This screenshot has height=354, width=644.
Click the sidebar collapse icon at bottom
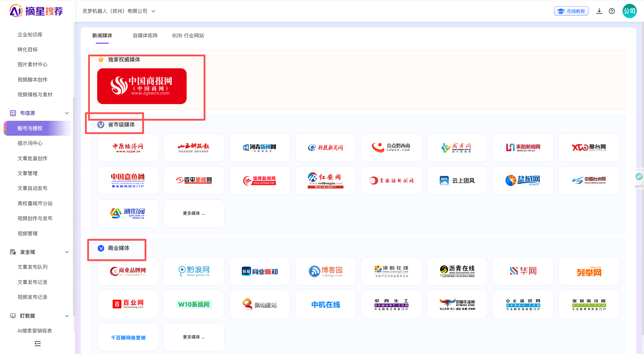38,344
